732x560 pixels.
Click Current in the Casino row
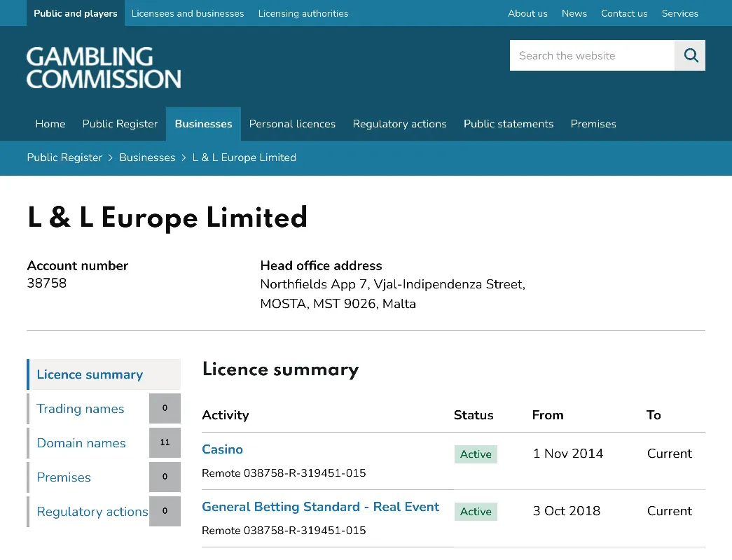click(670, 454)
